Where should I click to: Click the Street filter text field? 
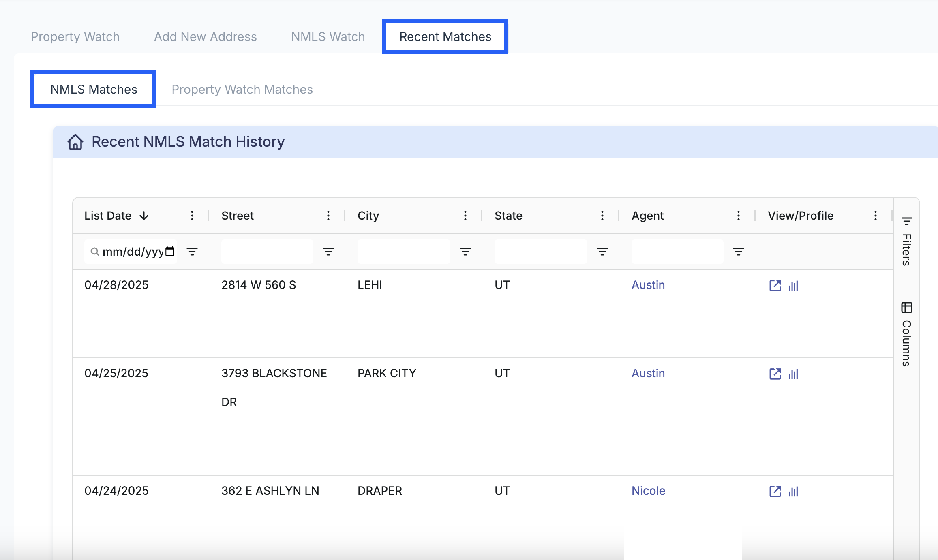(267, 252)
